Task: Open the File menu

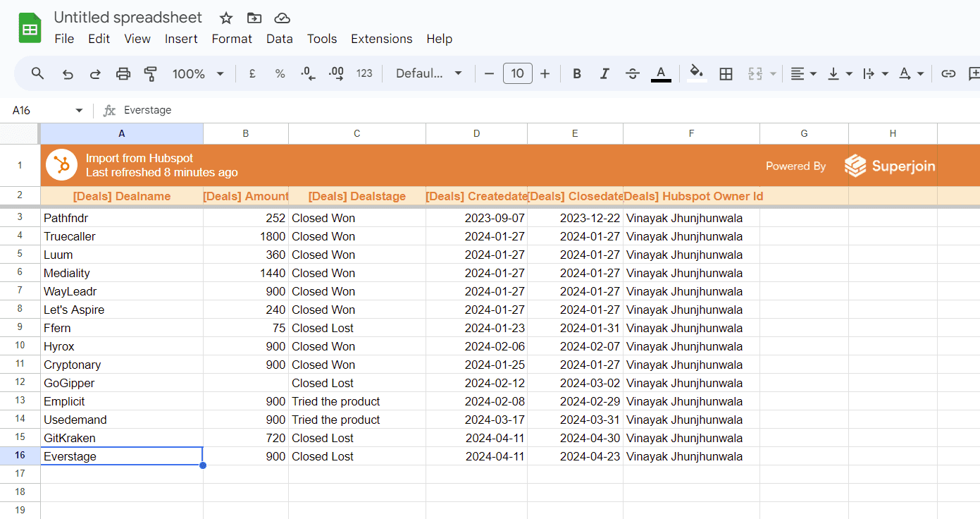Action: click(64, 39)
